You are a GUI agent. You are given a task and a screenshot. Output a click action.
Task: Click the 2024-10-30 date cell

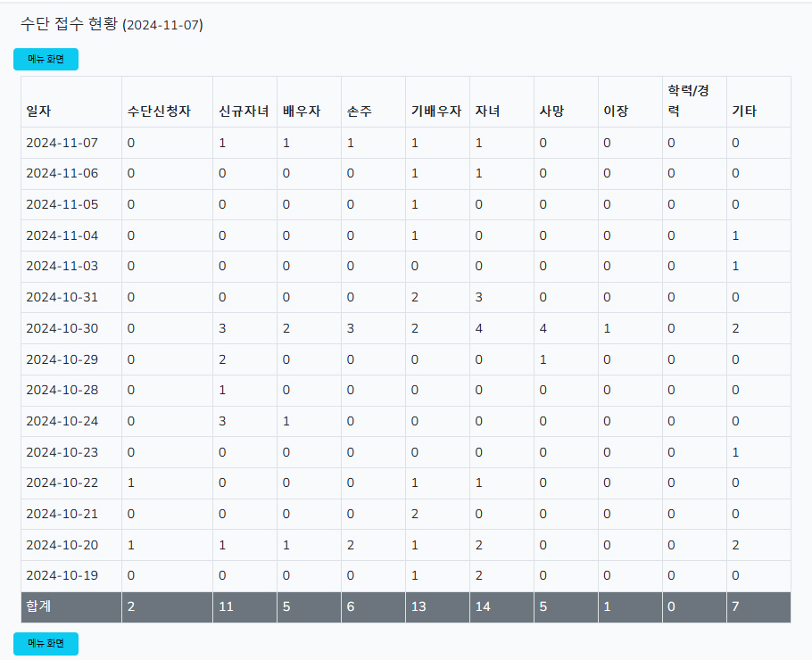click(62, 328)
